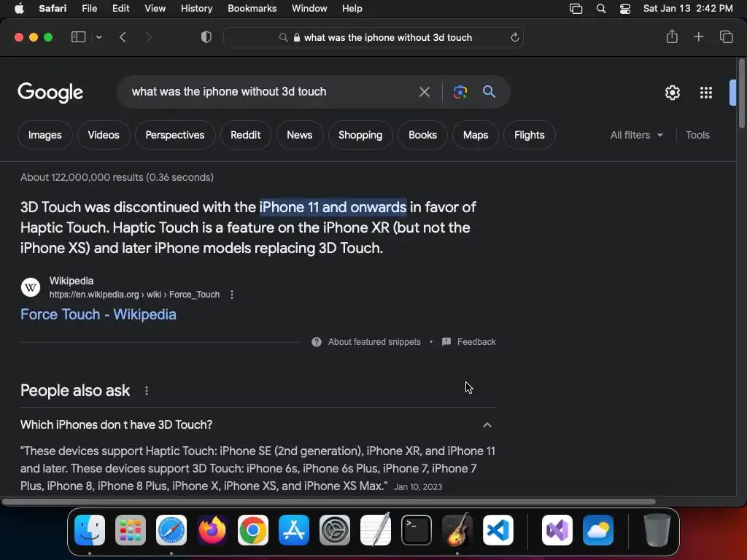Open Launchpad from the dock
Screen dimensions: 747x560
(131, 530)
